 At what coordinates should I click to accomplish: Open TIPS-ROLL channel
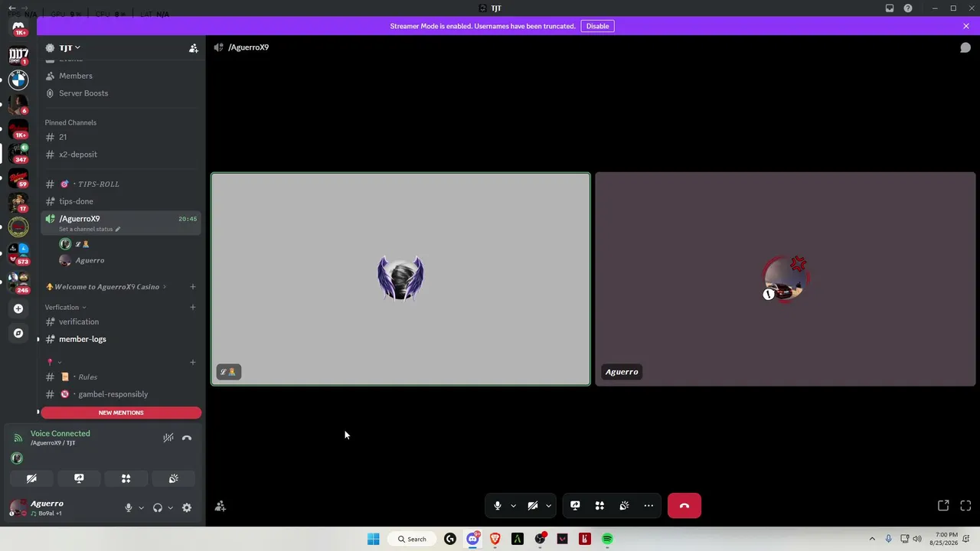tap(120, 184)
